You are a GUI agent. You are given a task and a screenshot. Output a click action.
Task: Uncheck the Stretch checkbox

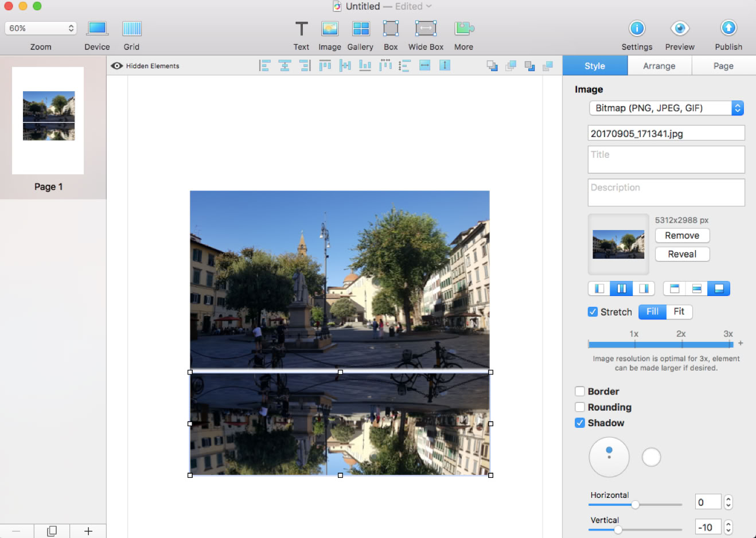pyautogui.click(x=593, y=312)
